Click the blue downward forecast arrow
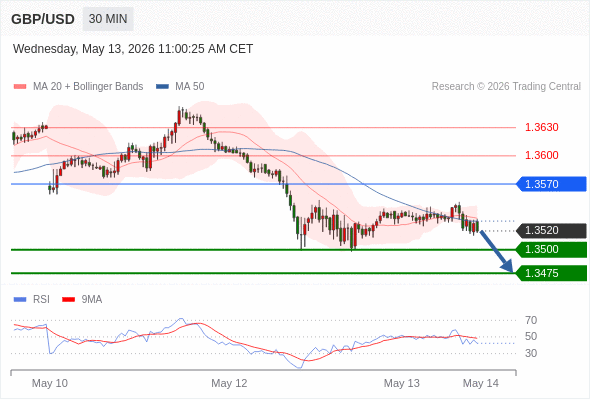The height and width of the screenshot is (400, 590). point(496,251)
